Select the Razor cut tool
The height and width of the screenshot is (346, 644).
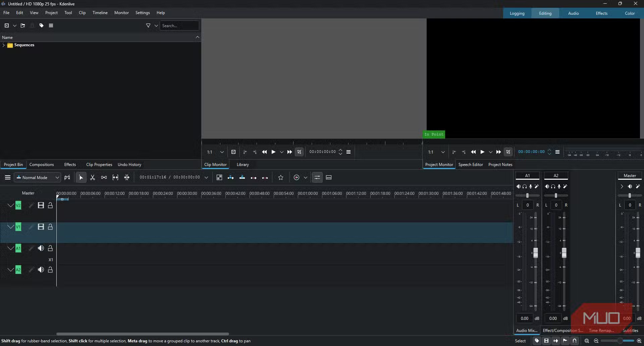[x=93, y=177]
